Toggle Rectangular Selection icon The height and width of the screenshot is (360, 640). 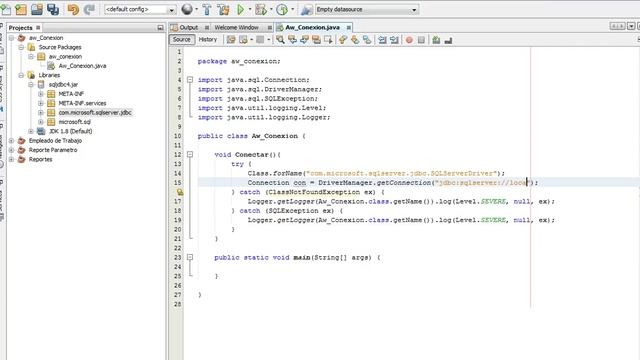328,40
